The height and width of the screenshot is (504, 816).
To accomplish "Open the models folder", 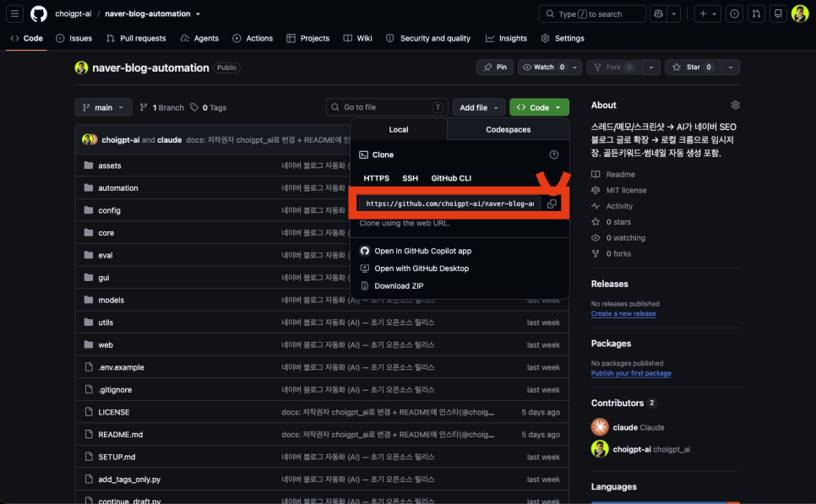I will (x=111, y=300).
